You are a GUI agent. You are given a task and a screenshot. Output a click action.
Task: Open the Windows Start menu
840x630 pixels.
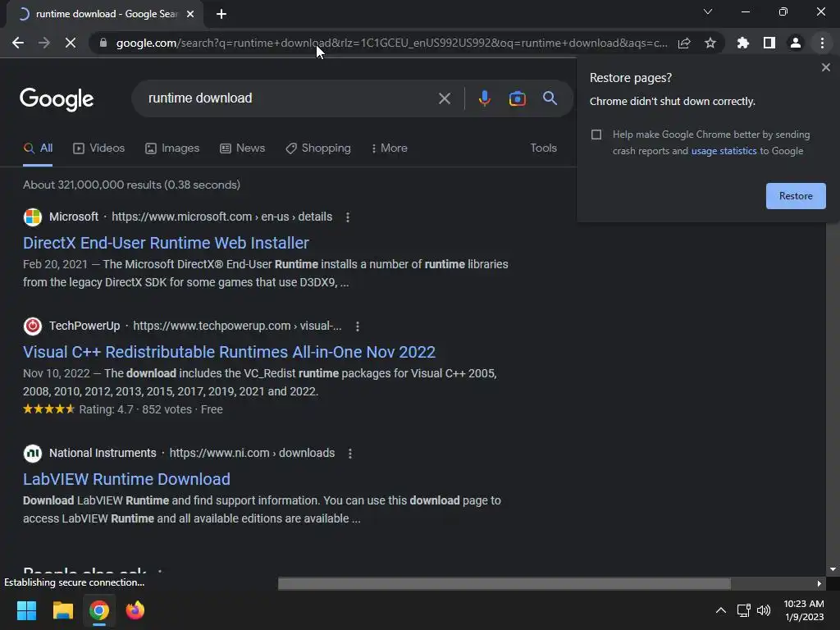click(x=26, y=610)
